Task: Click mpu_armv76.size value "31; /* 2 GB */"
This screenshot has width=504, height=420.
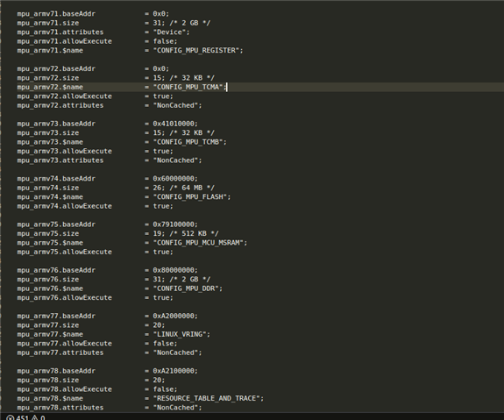Action: [x=181, y=280]
